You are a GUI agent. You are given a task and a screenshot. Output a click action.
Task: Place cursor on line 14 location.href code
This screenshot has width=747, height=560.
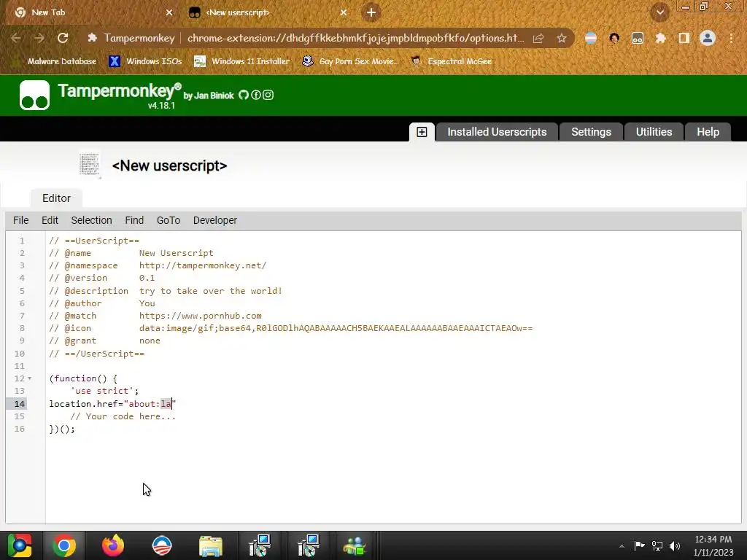pos(112,404)
